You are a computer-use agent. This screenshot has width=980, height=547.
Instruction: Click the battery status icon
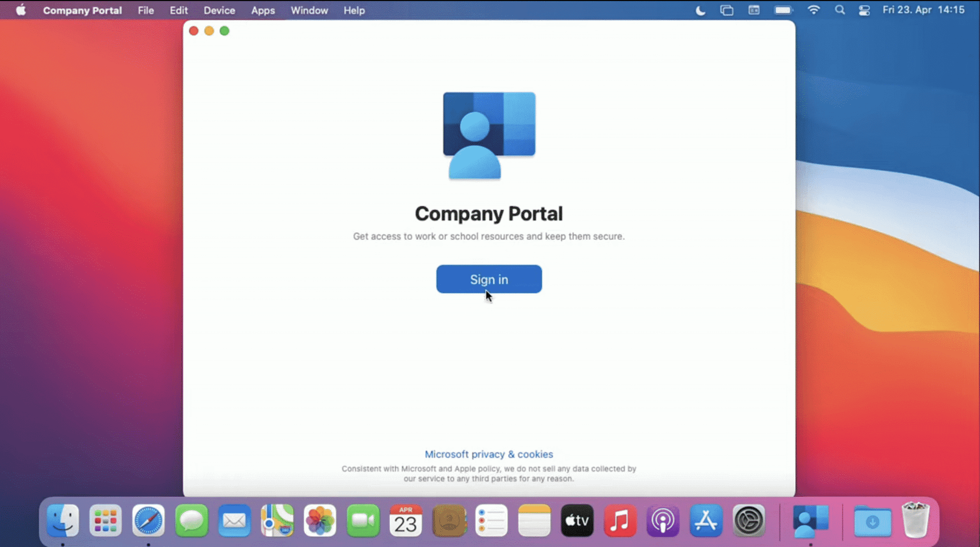[x=783, y=10]
